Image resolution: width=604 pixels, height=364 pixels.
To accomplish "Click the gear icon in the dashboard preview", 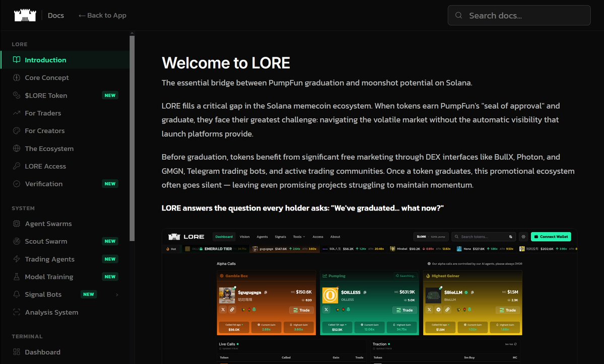I will 523,237.
